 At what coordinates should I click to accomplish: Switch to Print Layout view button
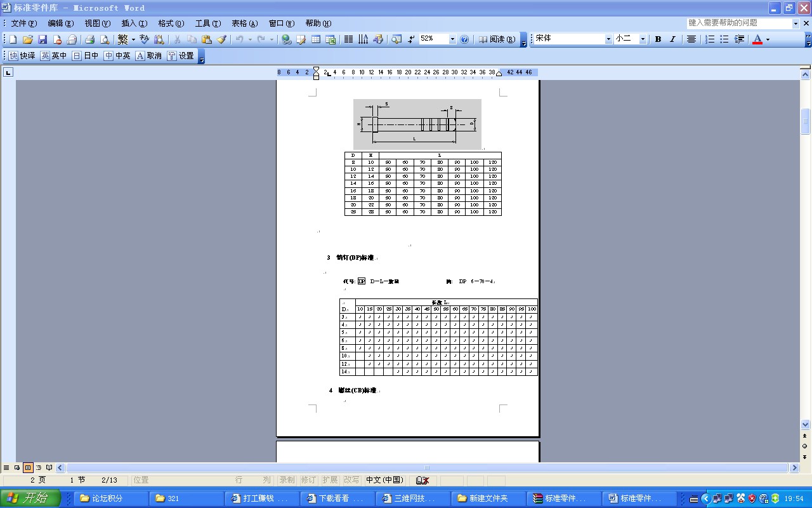(x=28, y=468)
